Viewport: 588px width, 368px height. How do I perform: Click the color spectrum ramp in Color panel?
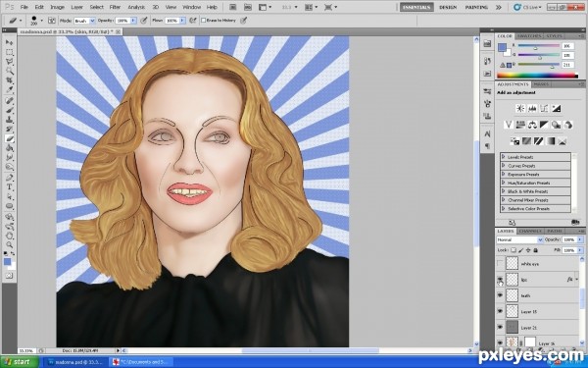(537, 76)
